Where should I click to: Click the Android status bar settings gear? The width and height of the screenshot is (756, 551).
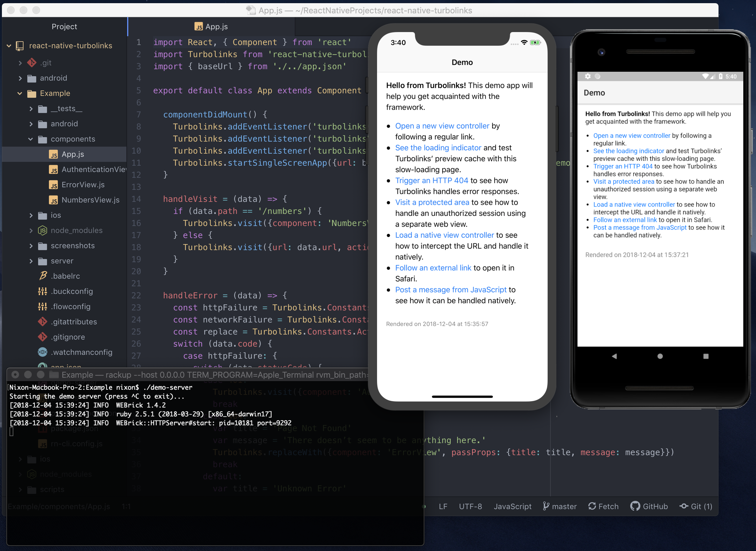click(588, 76)
